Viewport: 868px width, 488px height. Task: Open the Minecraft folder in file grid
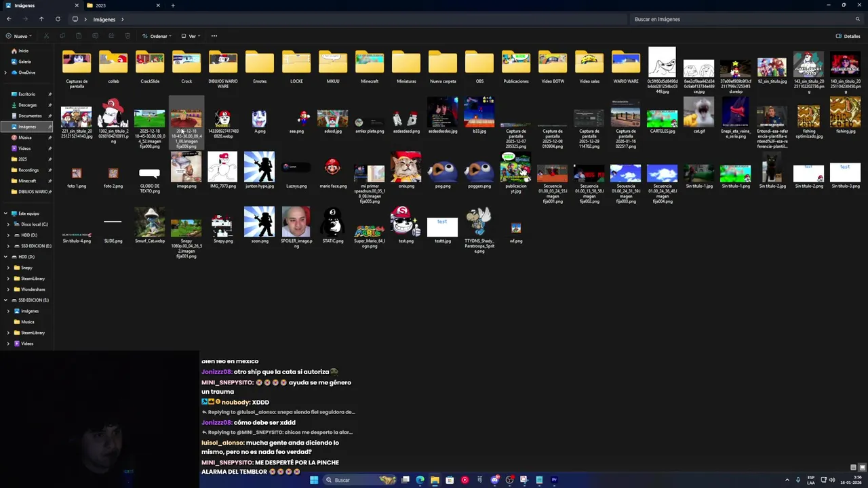coord(370,66)
